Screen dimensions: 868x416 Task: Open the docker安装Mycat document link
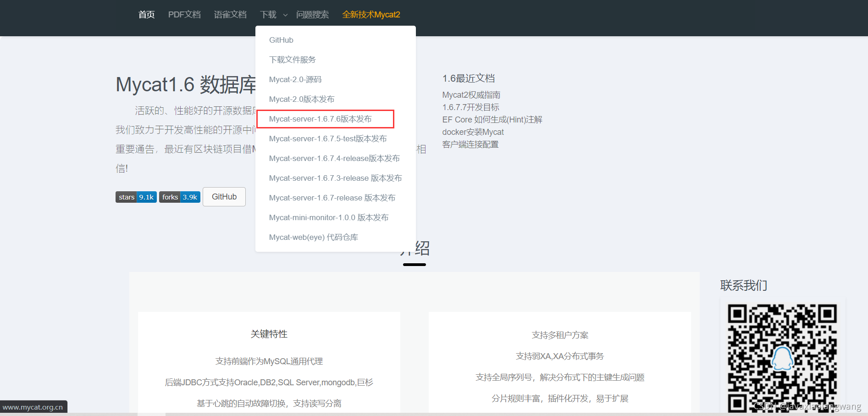coord(473,132)
